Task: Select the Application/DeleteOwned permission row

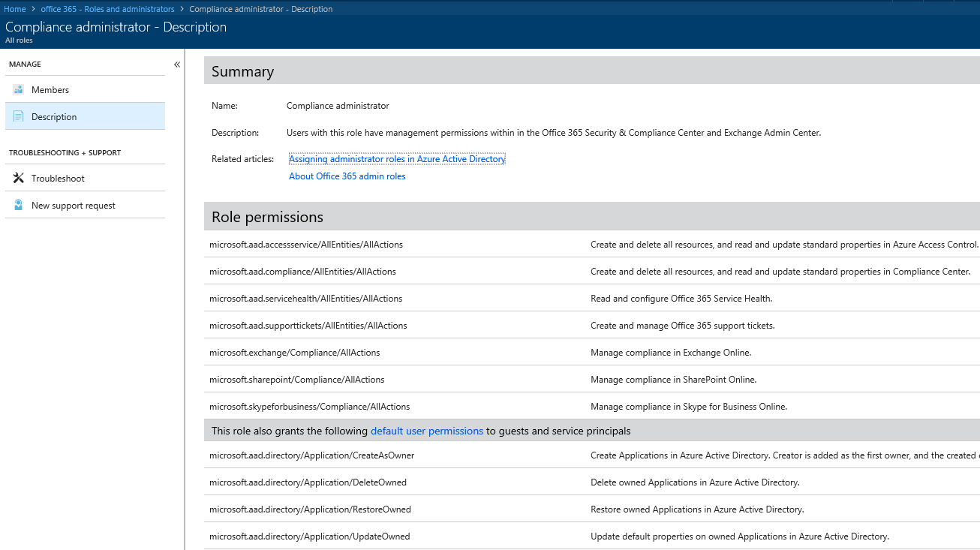Action: pyautogui.click(x=308, y=482)
